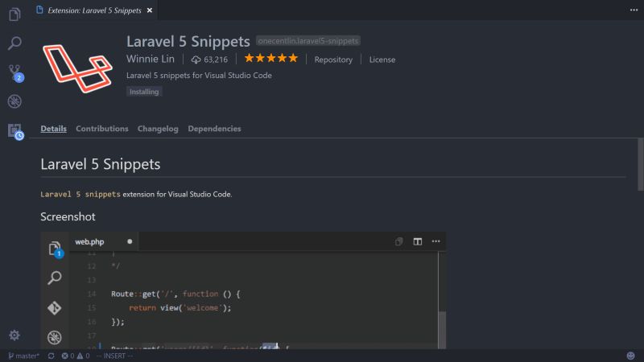This screenshot has width=644, height=362.
Task: Click the Laravel 5 Snippets README heading
Action: pyautogui.click(x=100, y=164)
